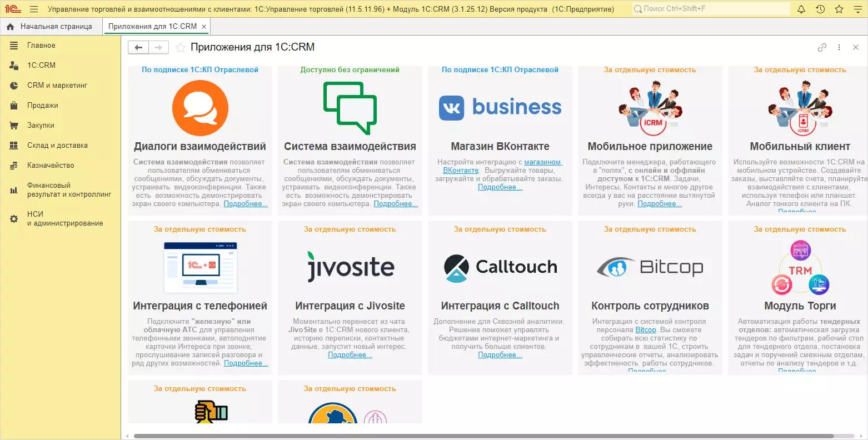Open the Продажи section
This screenshot has height=440, width=868.
(43, 106)
